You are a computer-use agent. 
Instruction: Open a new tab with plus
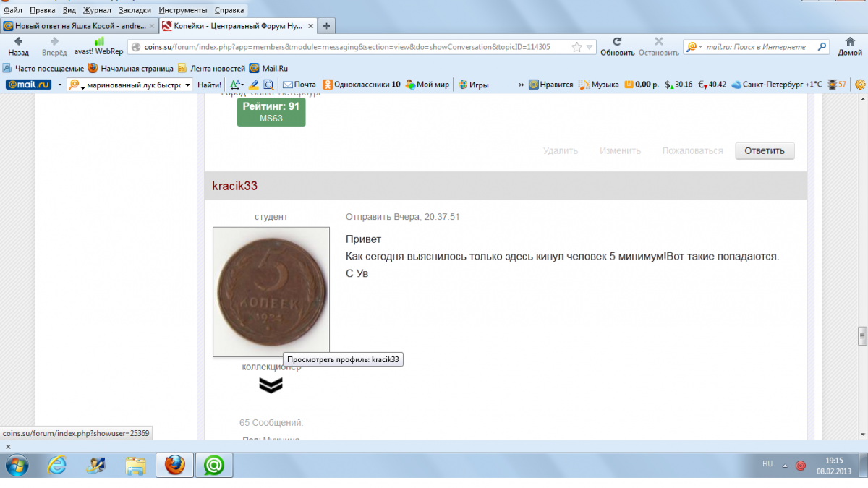tap(326, 26)
